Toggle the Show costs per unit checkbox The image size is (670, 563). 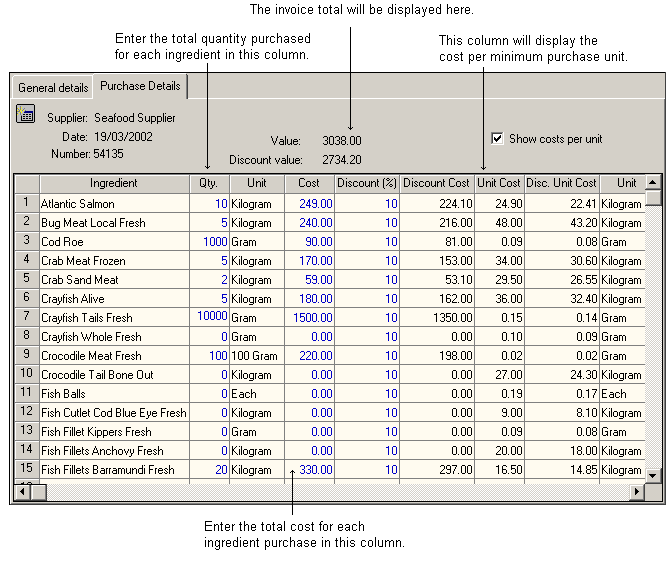497,138
